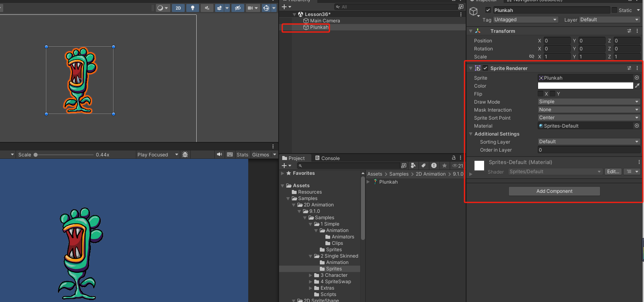644x302 pixels.
Task: Pick color with eyedropper icon
Action: [637, 86]
